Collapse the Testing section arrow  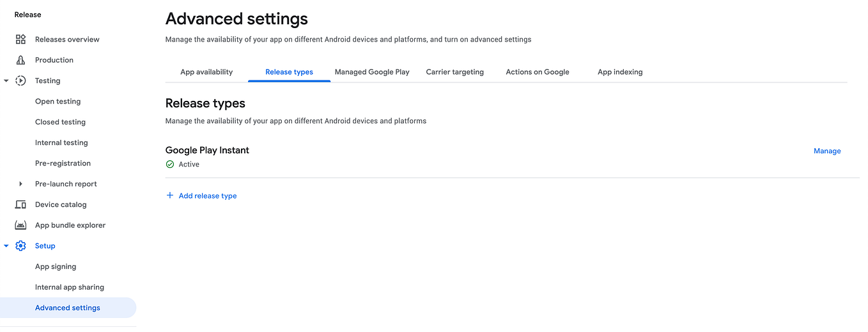(x=6, y=81)
